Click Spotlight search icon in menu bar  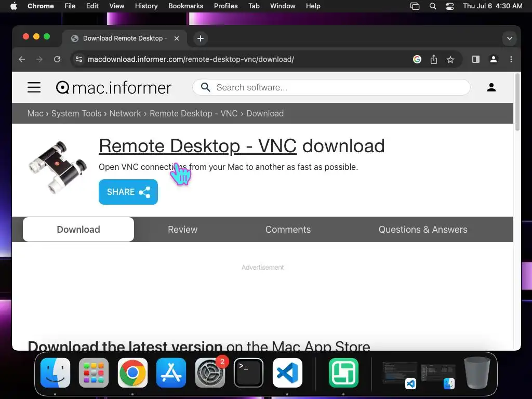[433, 6]
